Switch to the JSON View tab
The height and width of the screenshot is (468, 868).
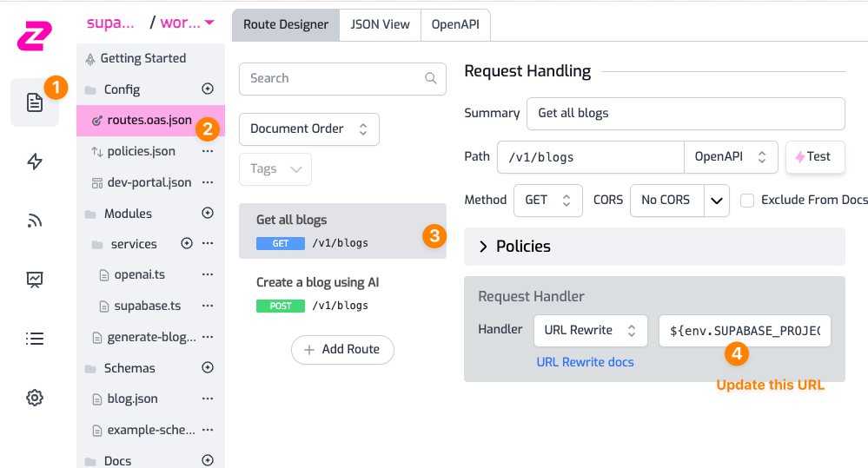click(380, 24)
